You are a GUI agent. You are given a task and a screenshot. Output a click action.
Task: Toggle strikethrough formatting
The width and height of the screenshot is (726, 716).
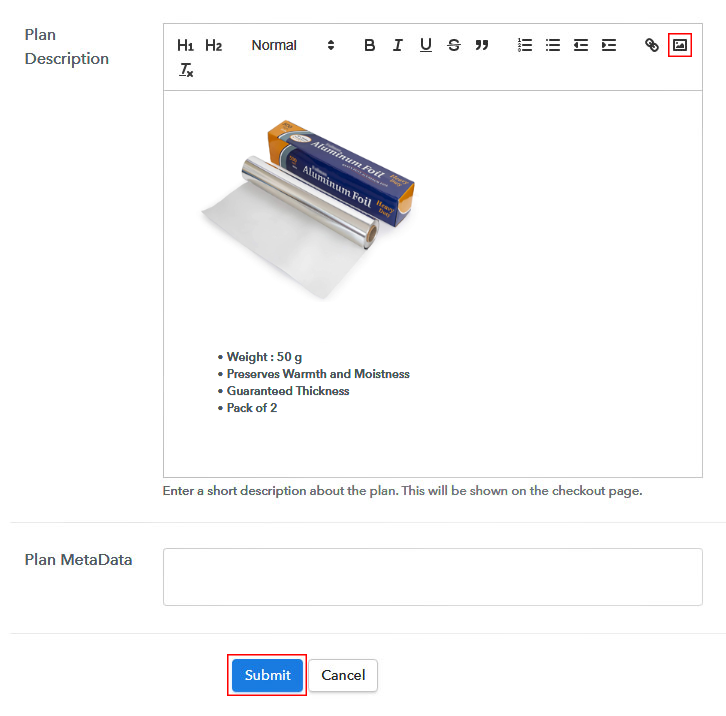[x=454, y=45]
